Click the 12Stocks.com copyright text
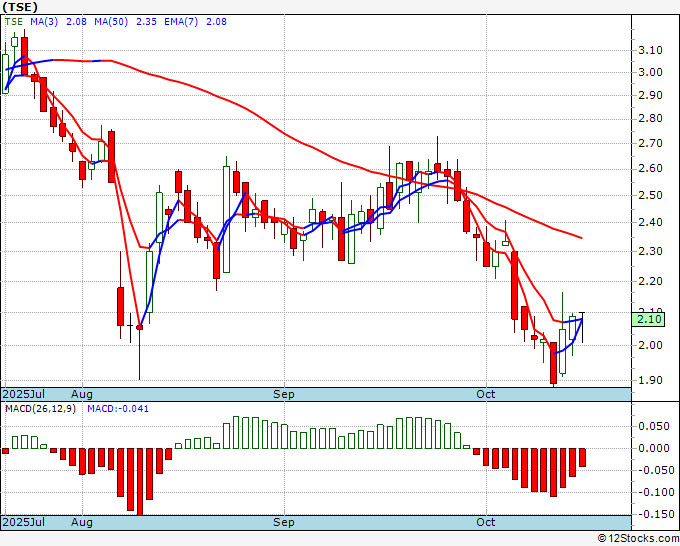 (x=638, y=539)
